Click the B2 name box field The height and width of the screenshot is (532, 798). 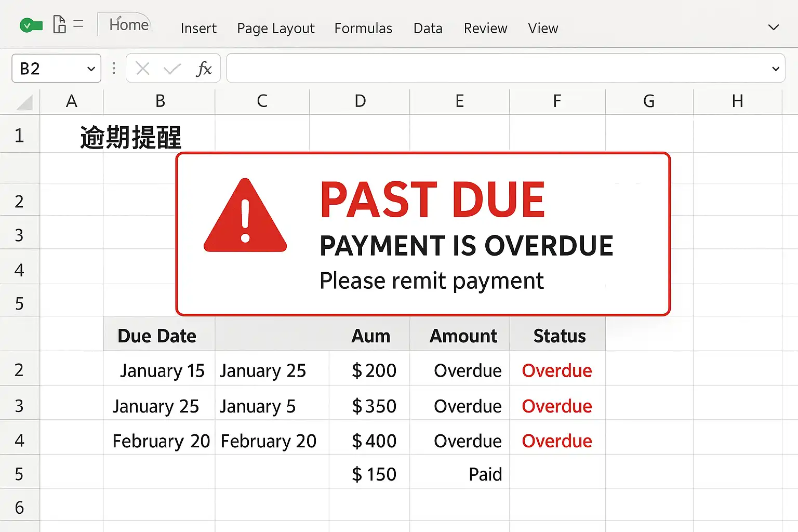56,68
